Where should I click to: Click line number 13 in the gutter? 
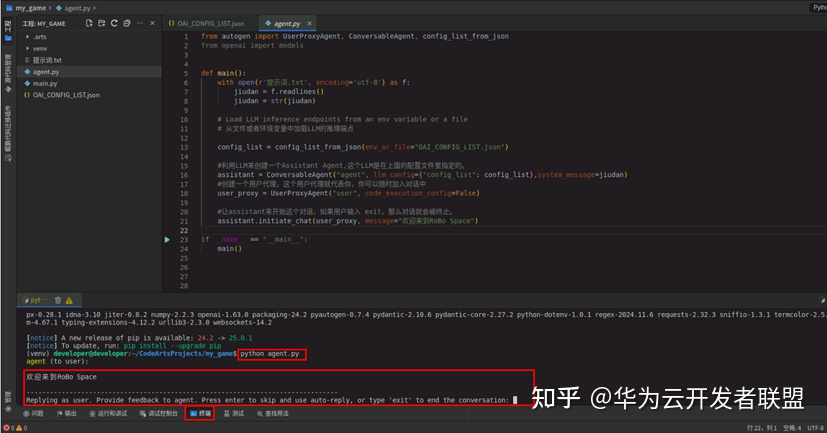184,147
